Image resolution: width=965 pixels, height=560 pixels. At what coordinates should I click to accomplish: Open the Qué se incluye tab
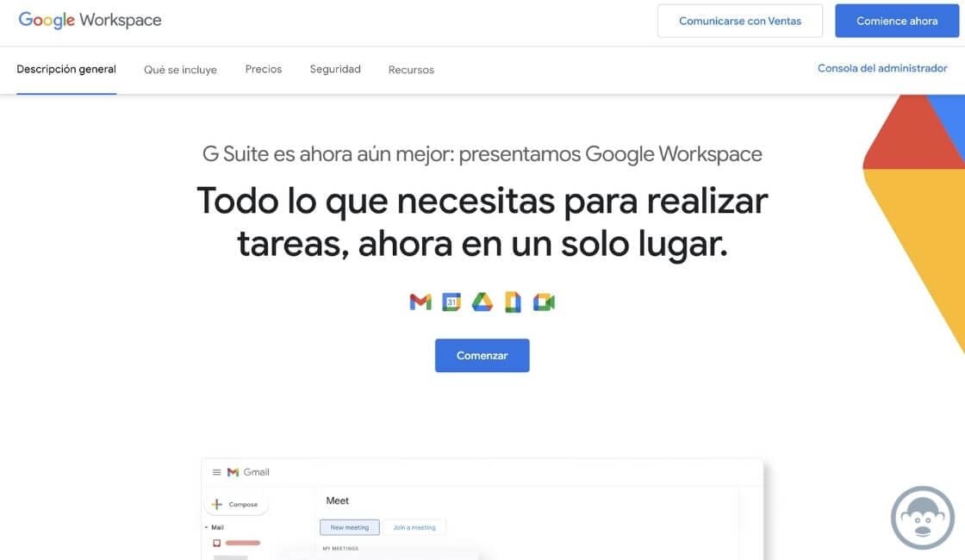(x=180, y=70)
